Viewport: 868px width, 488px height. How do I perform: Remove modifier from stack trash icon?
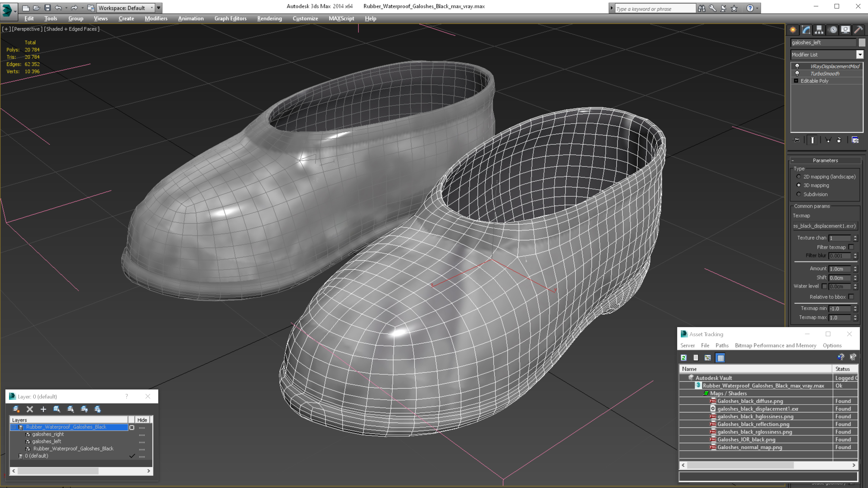pos(839,140)
